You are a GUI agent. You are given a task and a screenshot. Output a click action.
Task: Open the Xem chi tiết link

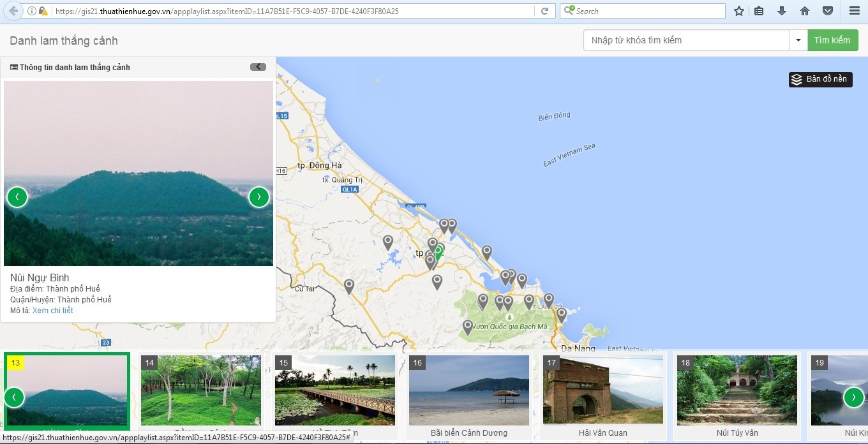[x=53, y=311]
